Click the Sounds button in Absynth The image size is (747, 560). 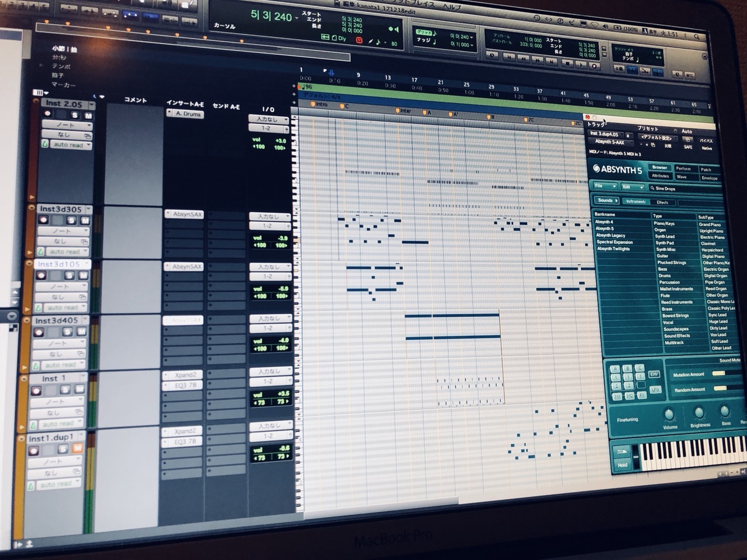point(607,200)
